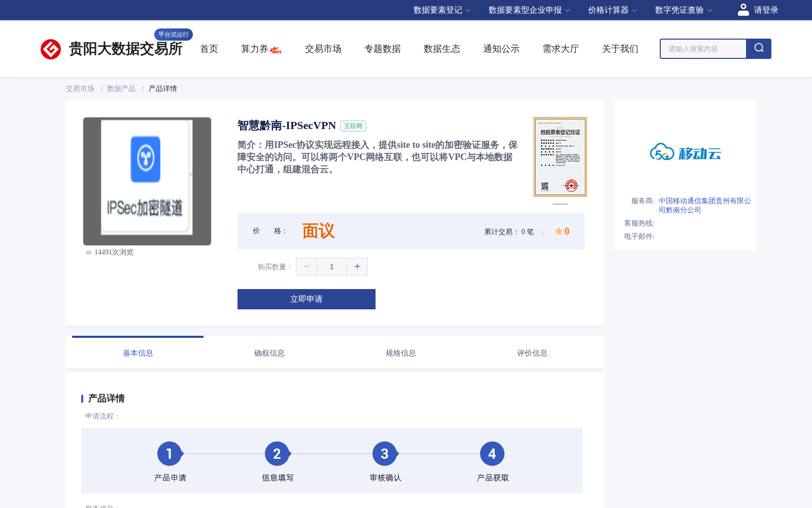
Task: Click the 产品详情 section heading
Action: [107, 398]
